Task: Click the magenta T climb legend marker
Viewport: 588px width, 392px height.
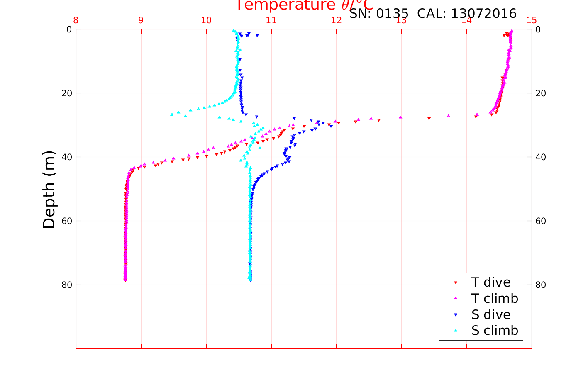Action: 455,298
